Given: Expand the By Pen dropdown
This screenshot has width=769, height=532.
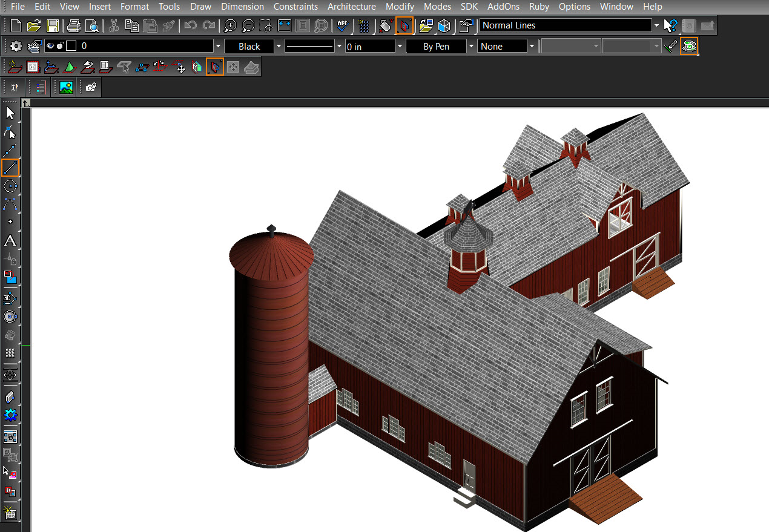Looking at the screenshot, I should coord(471,46).
